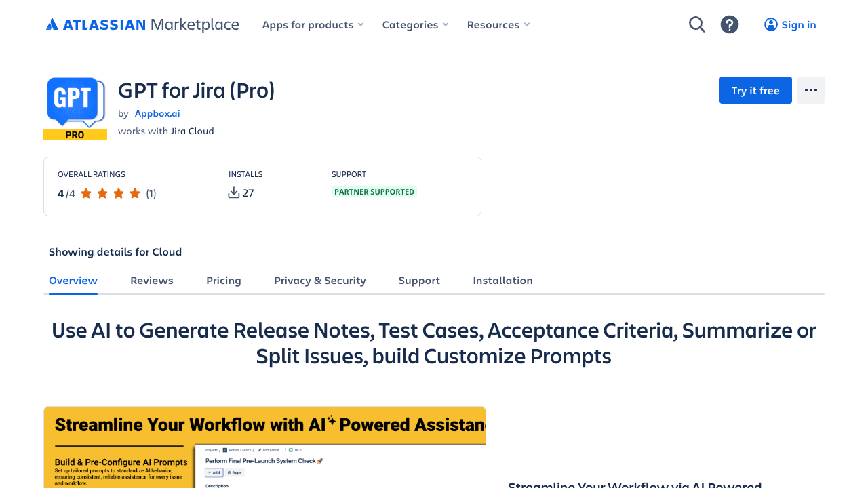Click the (1) review count link
Screen dimensions: 868x488
click(x=151, y=193)
